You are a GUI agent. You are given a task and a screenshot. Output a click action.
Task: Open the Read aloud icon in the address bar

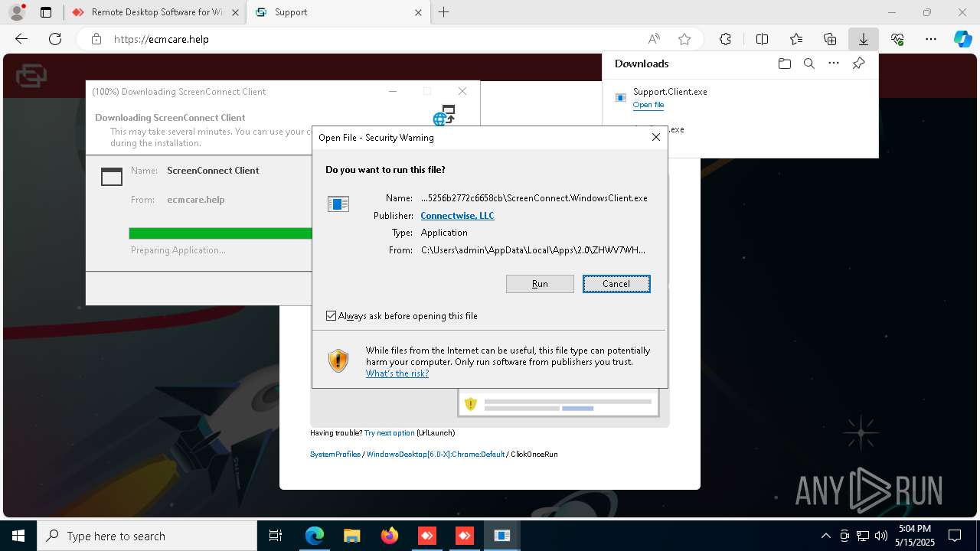pyautogui.click(x=654, y=39)
